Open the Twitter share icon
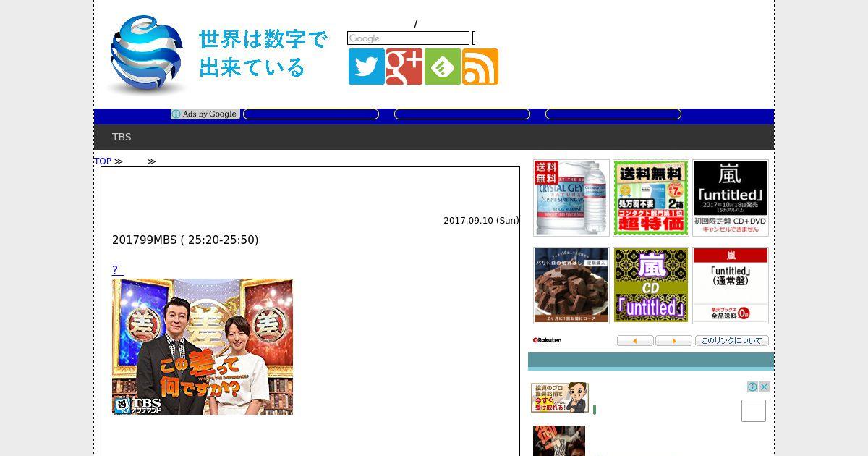 click(x=367, y=67)
